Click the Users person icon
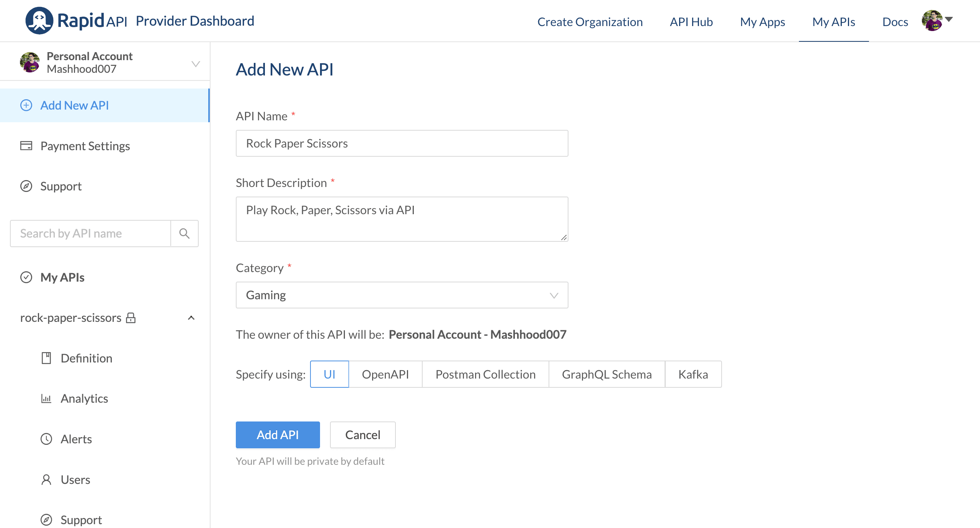Screen dimensions: 980x528 click(46, 479)
